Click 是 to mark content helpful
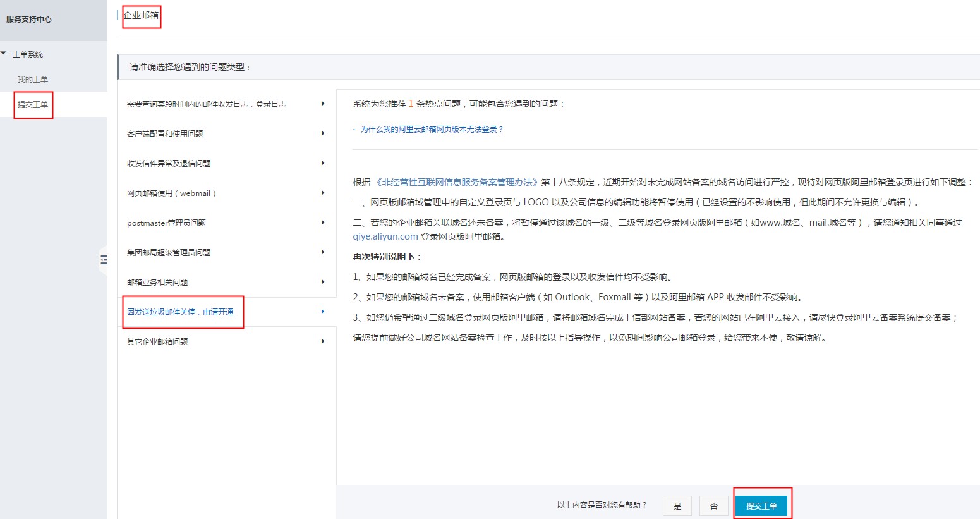This screenshot has width=980, height=519. coord(677,506)
